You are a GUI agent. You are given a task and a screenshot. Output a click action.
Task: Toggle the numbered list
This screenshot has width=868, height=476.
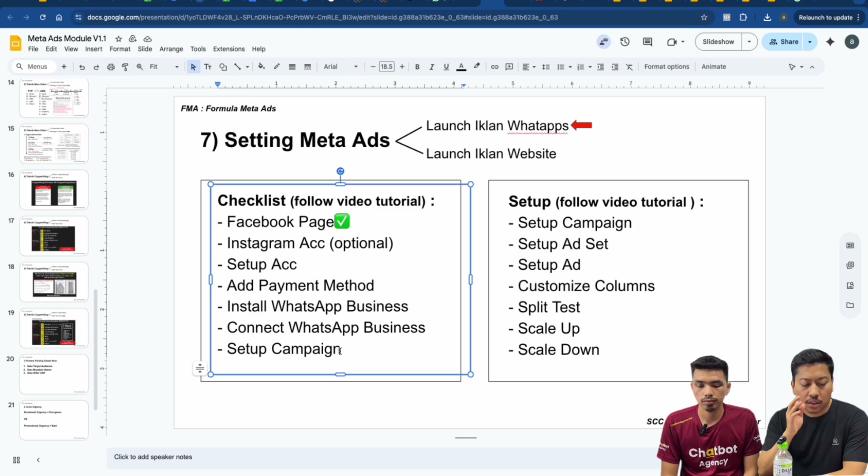580,67
